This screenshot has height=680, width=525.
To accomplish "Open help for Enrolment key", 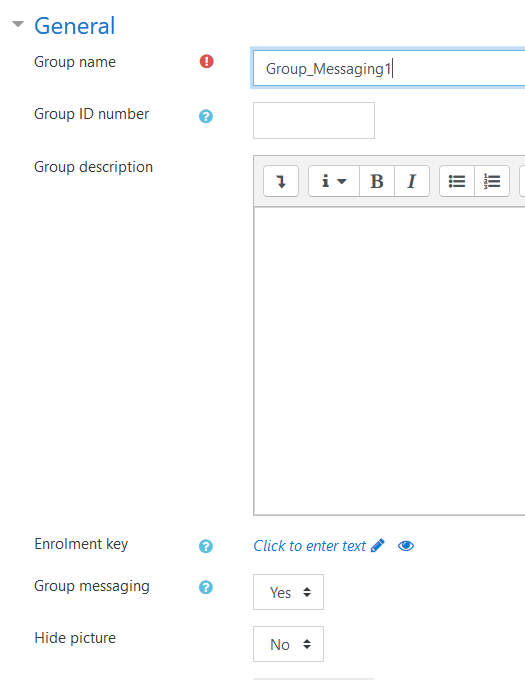I will coord(206,546).
